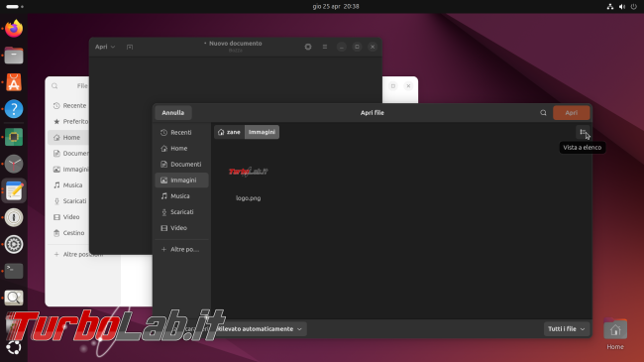Click the Activities workspace indicator
This screenshot has width=644, height=362.
pos(15,6)
